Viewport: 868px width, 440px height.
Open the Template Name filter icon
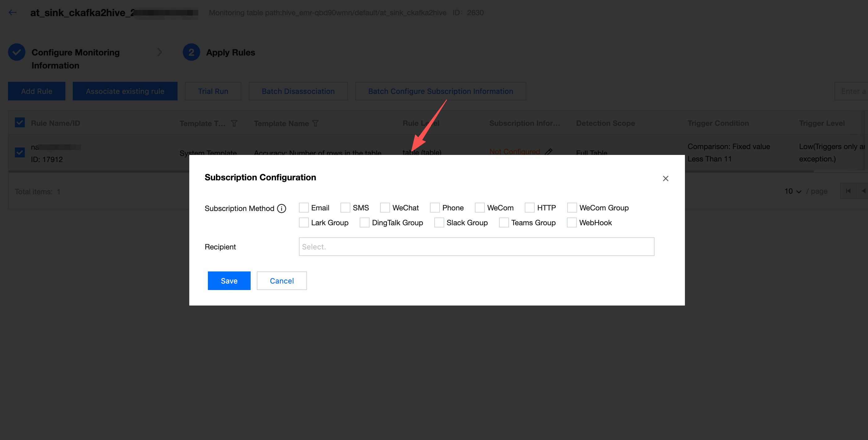315,123
